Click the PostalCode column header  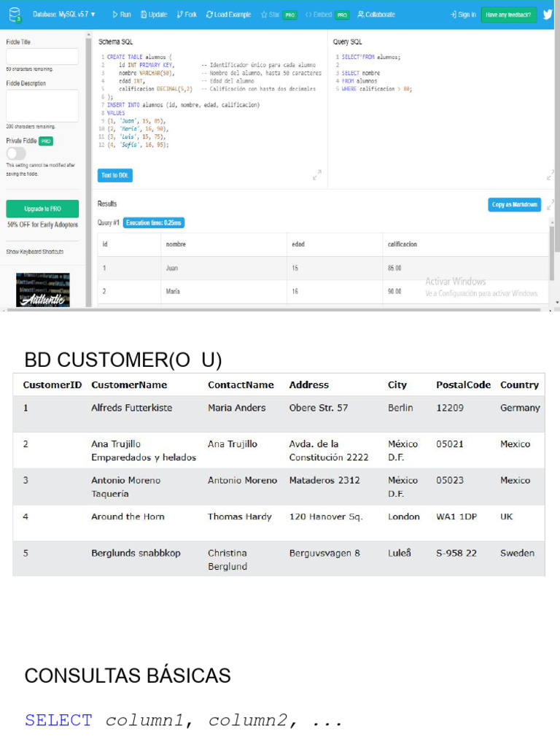[463, 384]
